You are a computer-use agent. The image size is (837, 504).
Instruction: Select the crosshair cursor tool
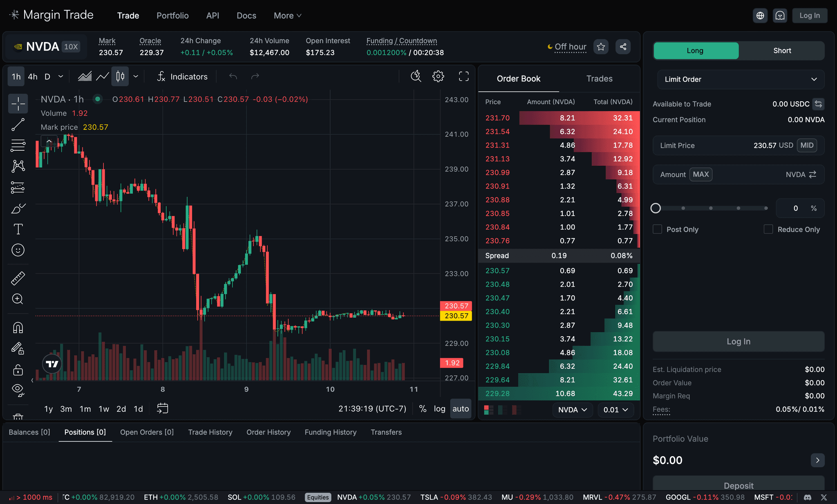(x=18, y=104)
